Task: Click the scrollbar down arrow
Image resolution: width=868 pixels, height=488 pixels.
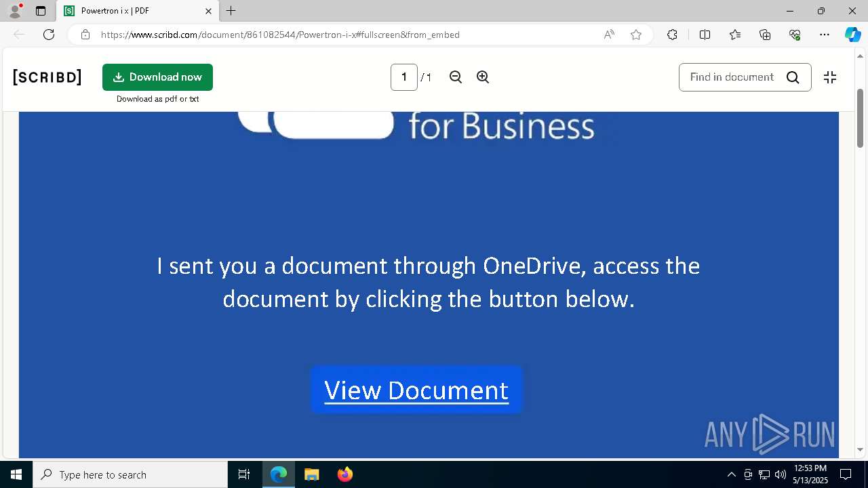Action: [861, 449]
